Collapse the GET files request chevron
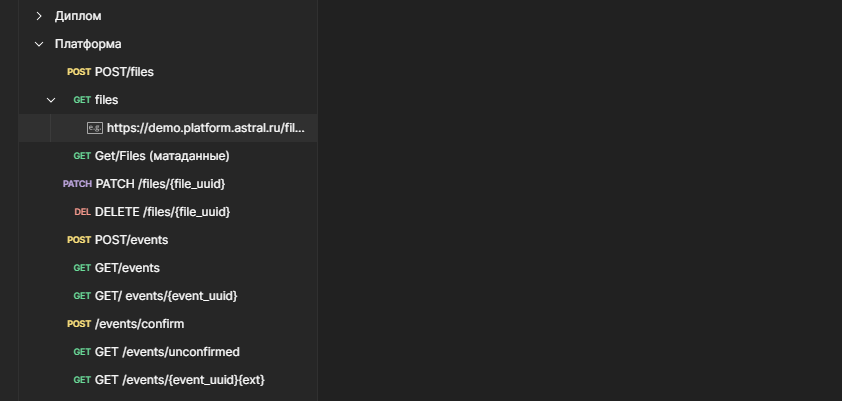842x401 pixels. coord(51,100)
